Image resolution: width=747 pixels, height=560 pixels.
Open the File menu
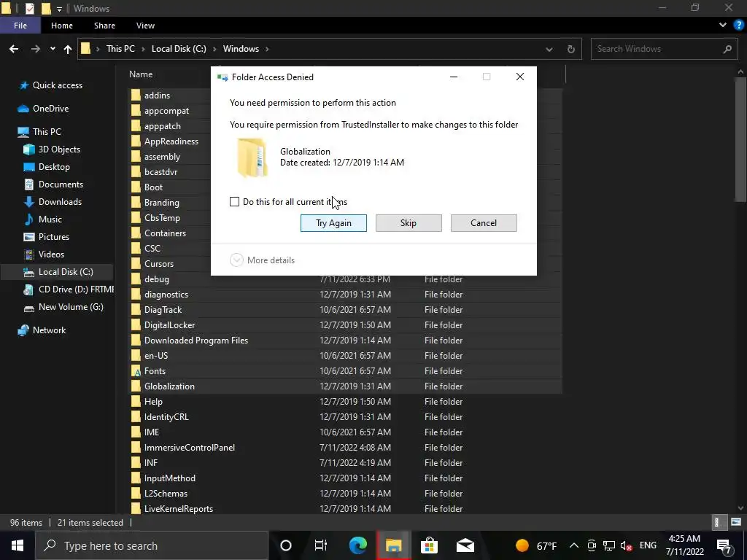[20, 26]
